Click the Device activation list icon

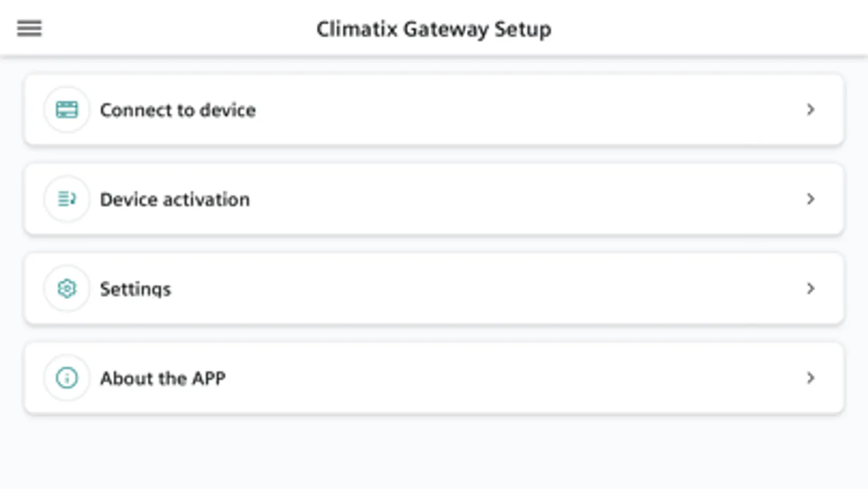click(67, 199)
